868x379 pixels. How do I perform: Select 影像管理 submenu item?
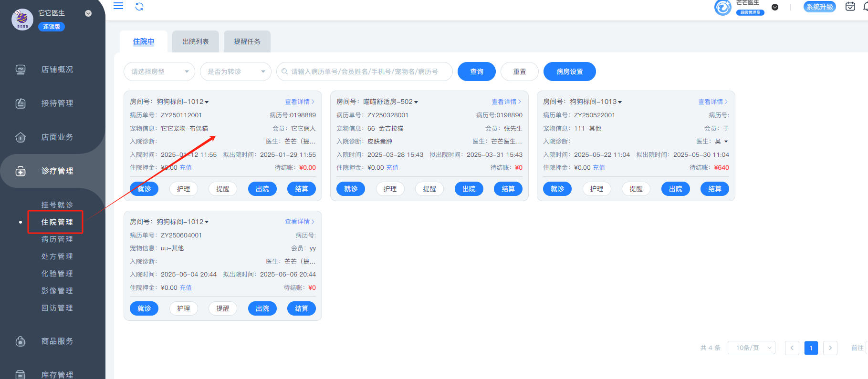(x=57, y=291)
